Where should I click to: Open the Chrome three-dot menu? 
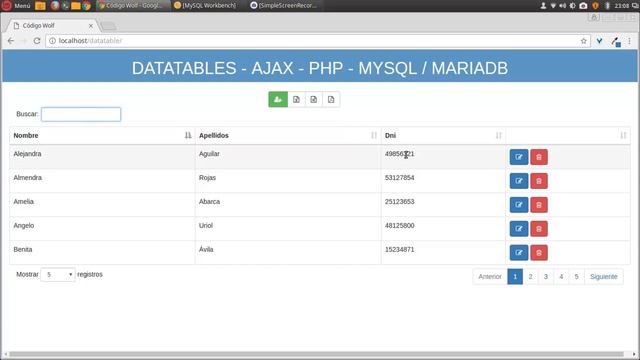(x=630, y=41)
